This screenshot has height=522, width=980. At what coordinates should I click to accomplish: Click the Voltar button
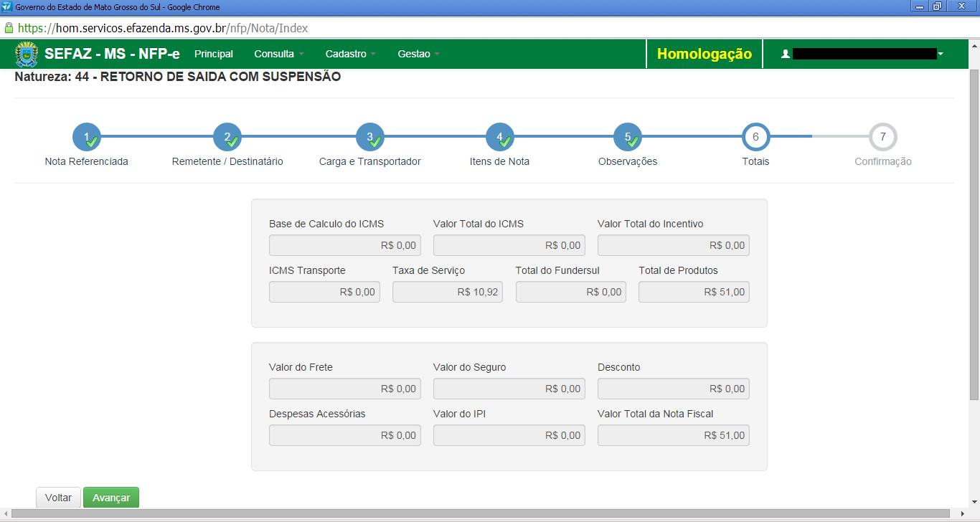coord(58,498)
